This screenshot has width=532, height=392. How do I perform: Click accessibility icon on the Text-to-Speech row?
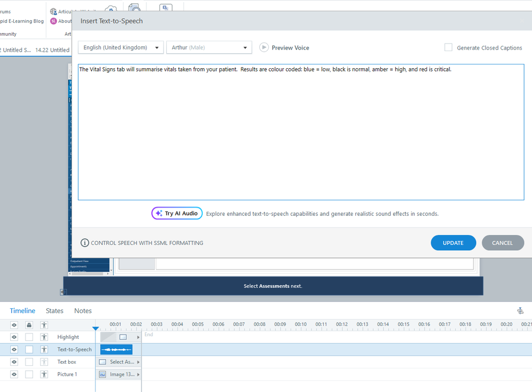click(44, 349)
